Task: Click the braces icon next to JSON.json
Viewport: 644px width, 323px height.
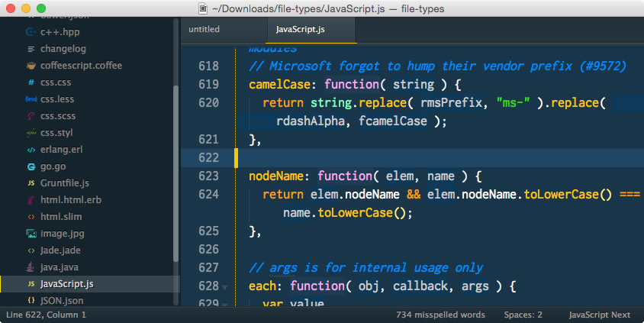Action: [31, 301]
